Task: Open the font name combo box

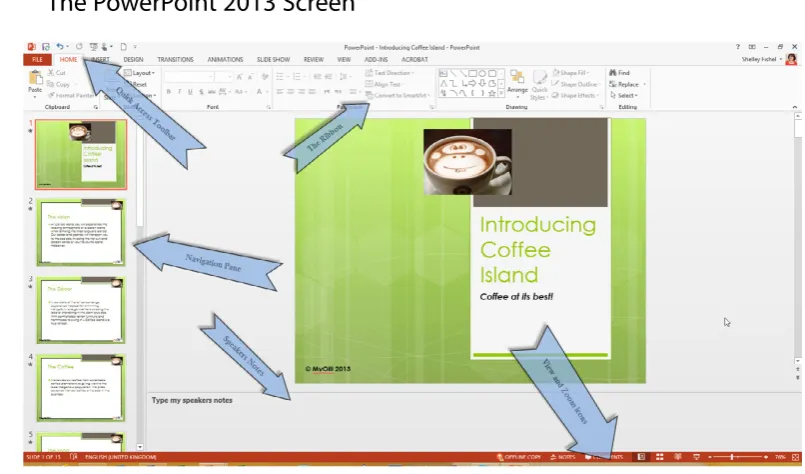Action: pyautogui.click(x=188, y=77)
